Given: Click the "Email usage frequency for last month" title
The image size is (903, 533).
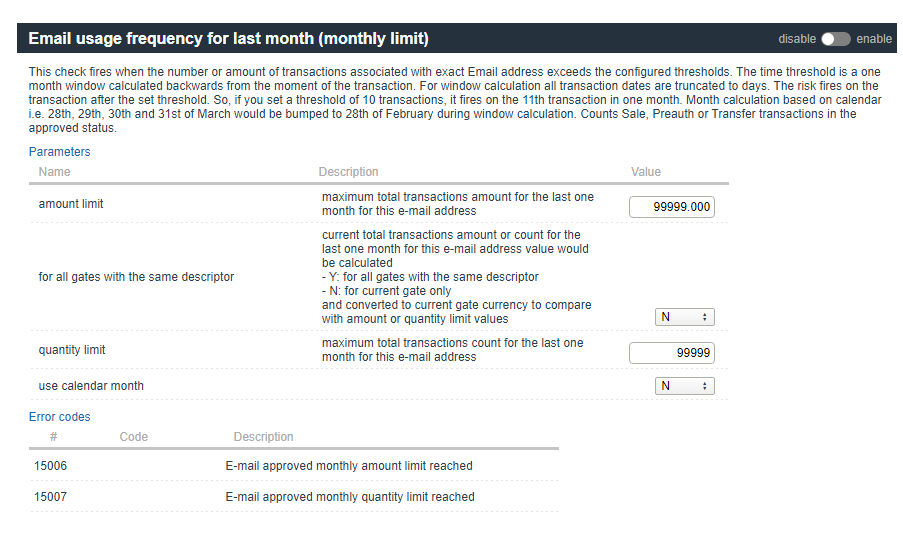Looking at the screenshot, I should [x=228, y=39].
